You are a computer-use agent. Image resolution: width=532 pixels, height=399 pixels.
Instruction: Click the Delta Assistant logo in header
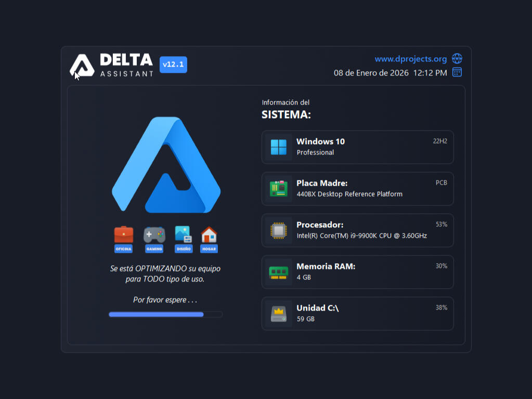(82, 65)
